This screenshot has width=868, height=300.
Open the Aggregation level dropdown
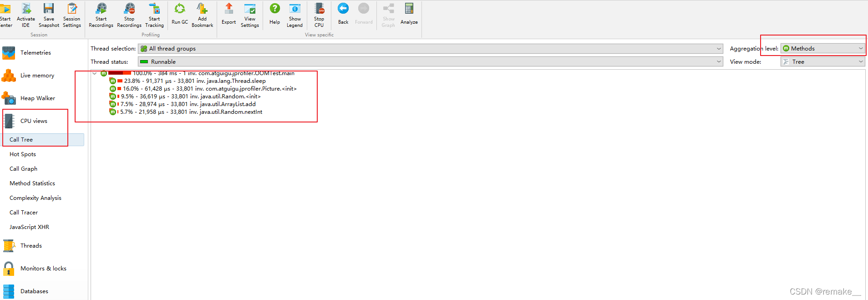[x=822, y=49]
